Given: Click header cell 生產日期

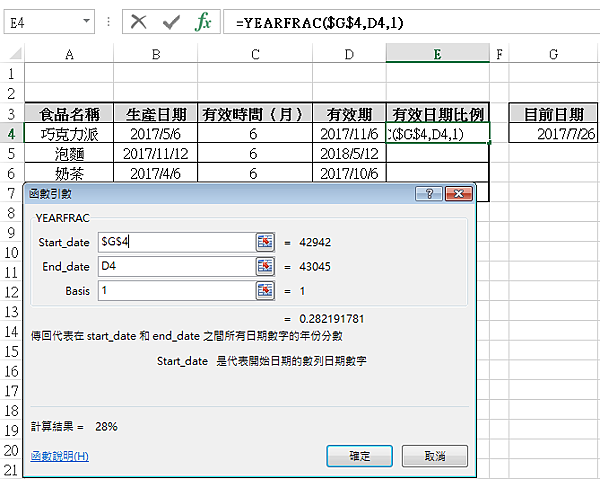Looking at the screenshot, I should click(x=156, y=114).
